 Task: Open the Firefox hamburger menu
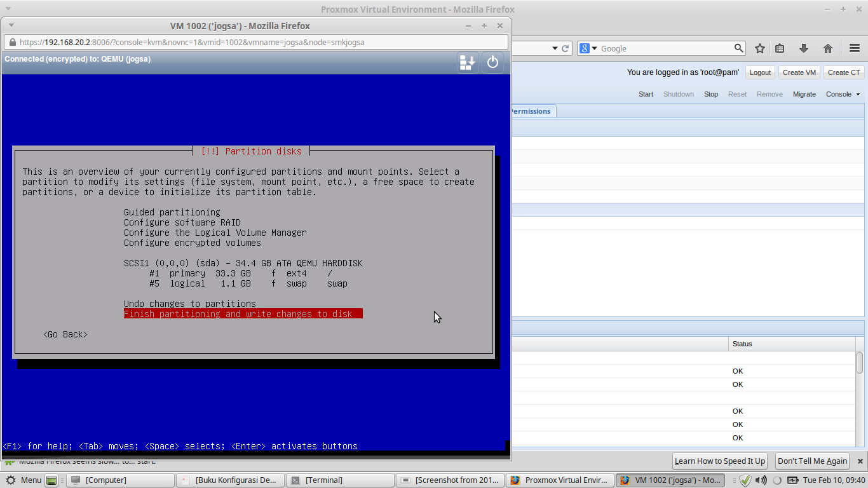click(855, 48)
